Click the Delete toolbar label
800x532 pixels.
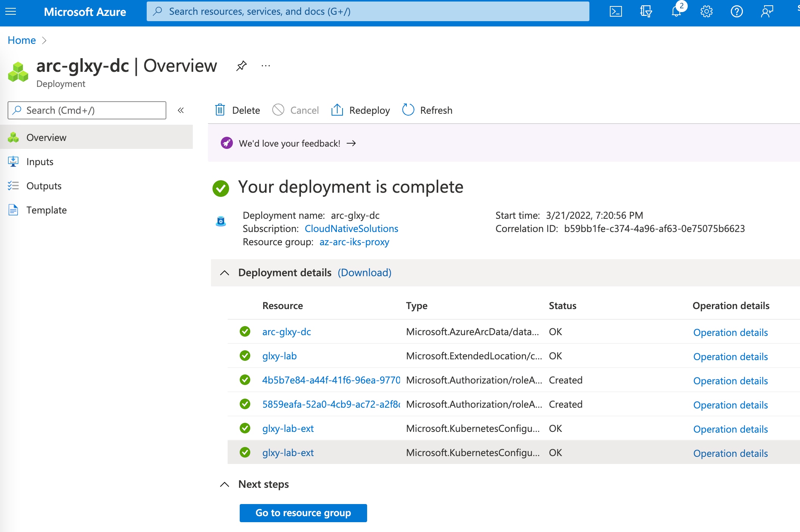pos(246,110)
